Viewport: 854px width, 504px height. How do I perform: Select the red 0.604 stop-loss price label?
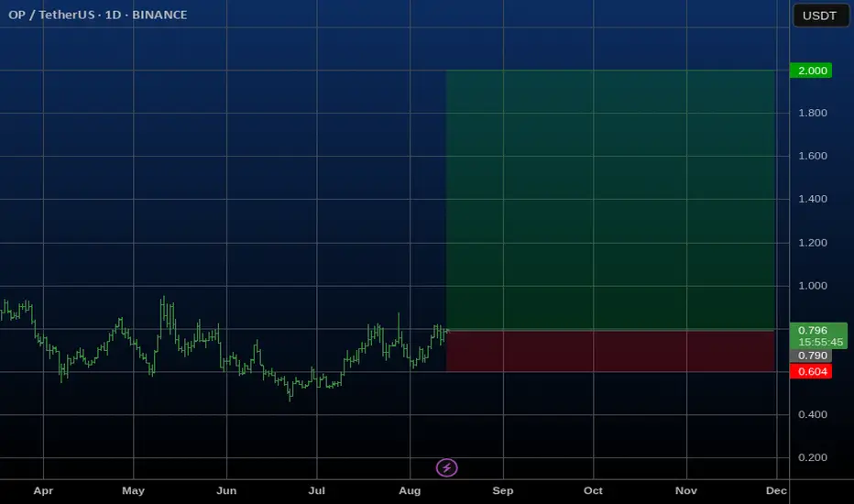click(x=811, y=372)
